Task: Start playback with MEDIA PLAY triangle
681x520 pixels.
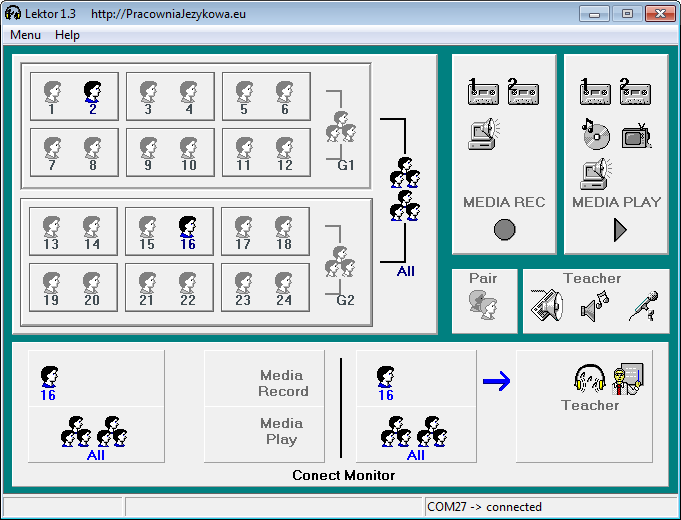Action: (x=620, y=230)
